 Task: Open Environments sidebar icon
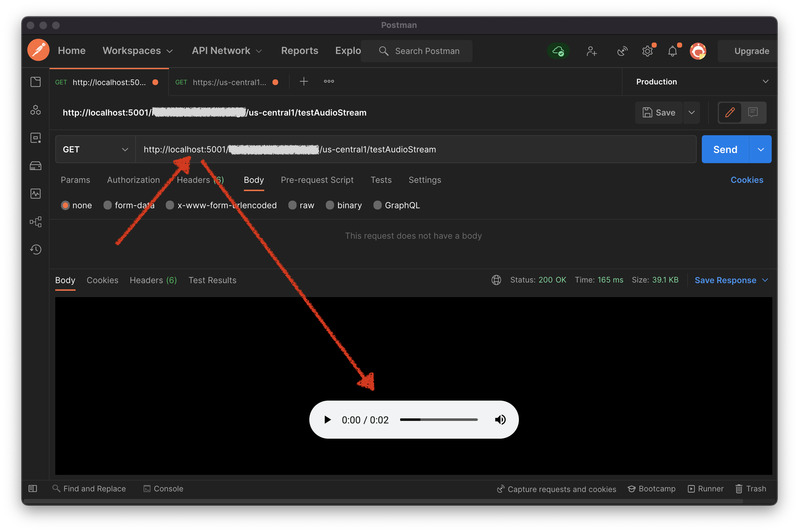(x=36, y=138)
